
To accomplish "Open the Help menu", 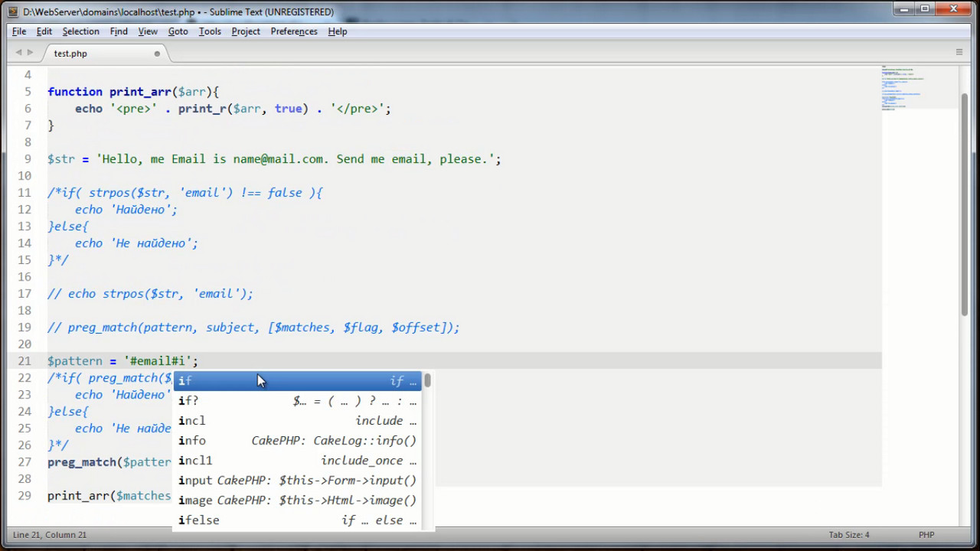I will tap(338, 31).
